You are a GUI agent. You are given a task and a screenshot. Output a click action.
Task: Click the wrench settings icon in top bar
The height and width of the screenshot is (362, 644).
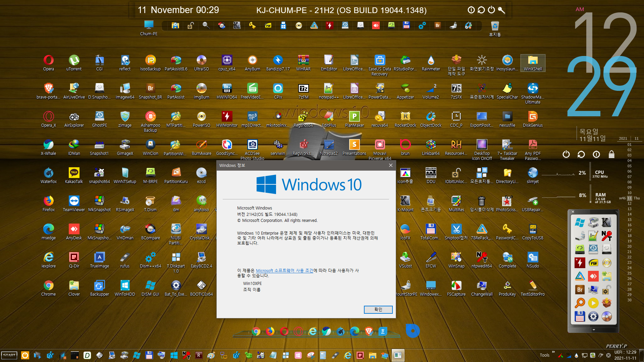tap(501, 10)
